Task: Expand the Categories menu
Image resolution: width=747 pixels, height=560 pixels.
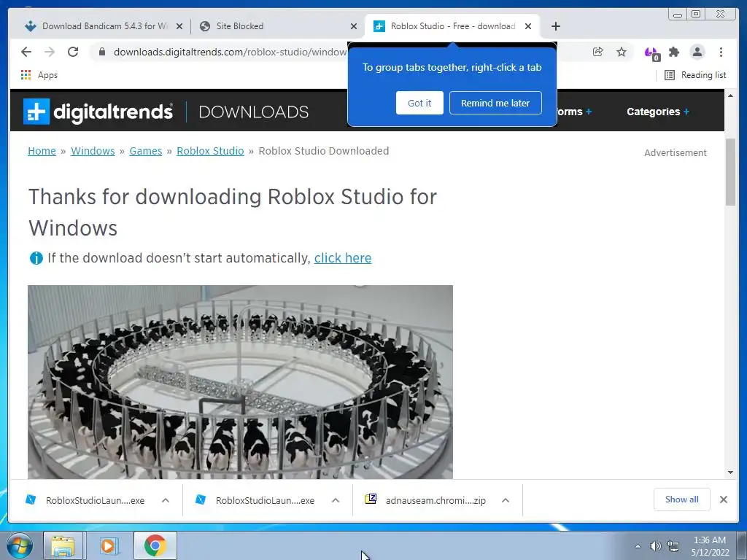Action: [x=657, y=112]
